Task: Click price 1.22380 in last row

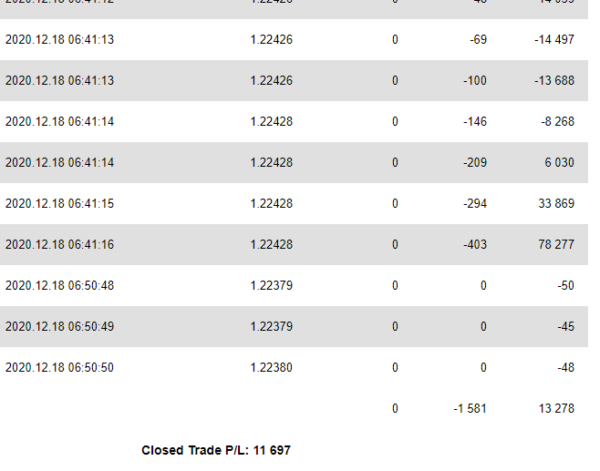Action: pos(271,368)
